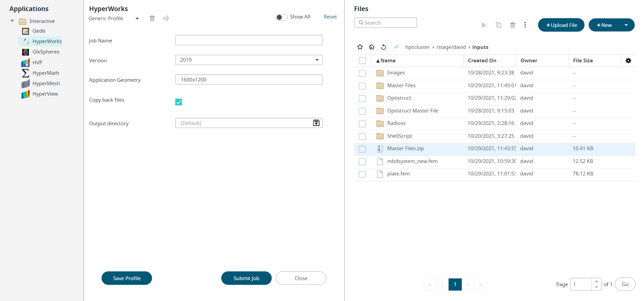Select the HyperWorks application icon
Viewport: 644px width, 301px height.
point(26,41)
